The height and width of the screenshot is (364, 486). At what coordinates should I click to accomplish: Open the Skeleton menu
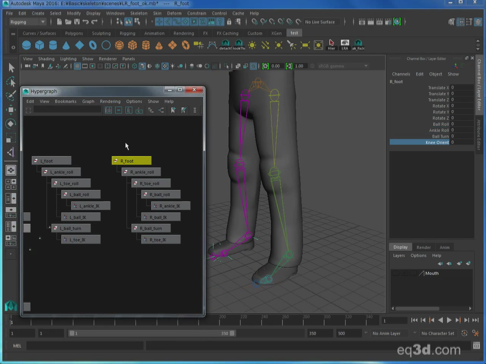pyautogui.click(x=139, y=13)
